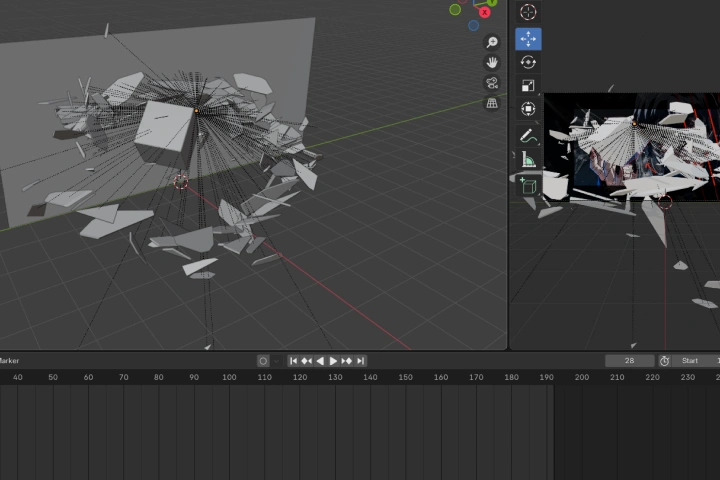Click frame 150 on the timeline ruler

coord(405,377)
